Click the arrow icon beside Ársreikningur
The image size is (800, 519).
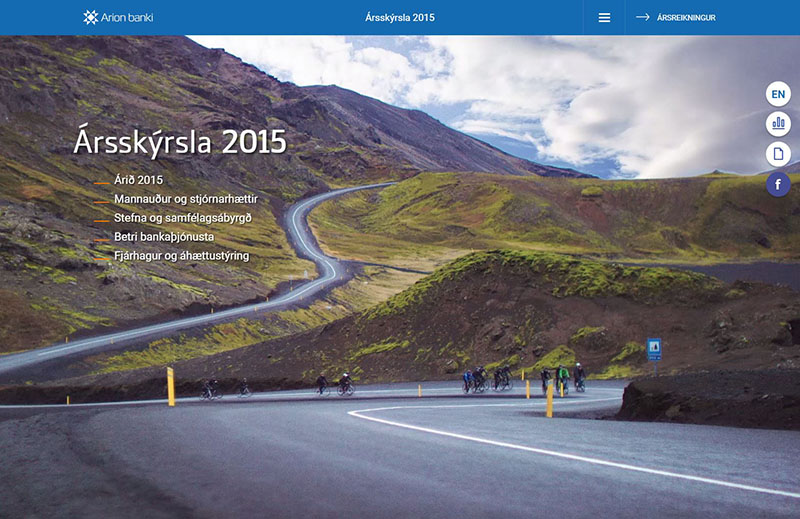pyautogui.click(x=642, y=17)
